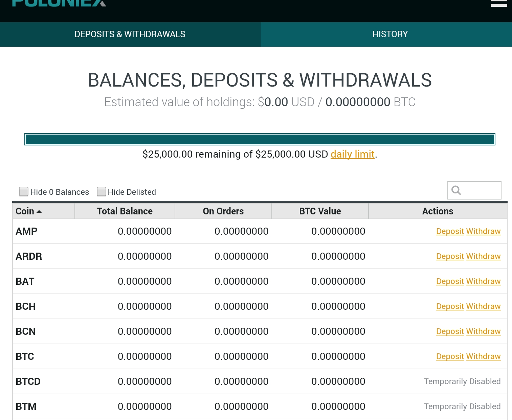The image size is (512, 420).
Task: Click Balances, Deposits & Withdrawals heading
Action: [x=260, y=80]
